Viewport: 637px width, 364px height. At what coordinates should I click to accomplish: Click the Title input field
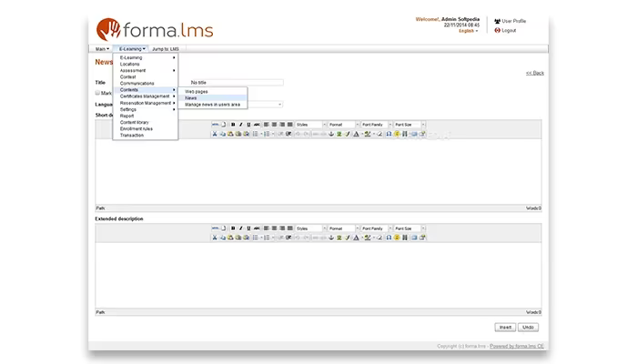point(236,83)
